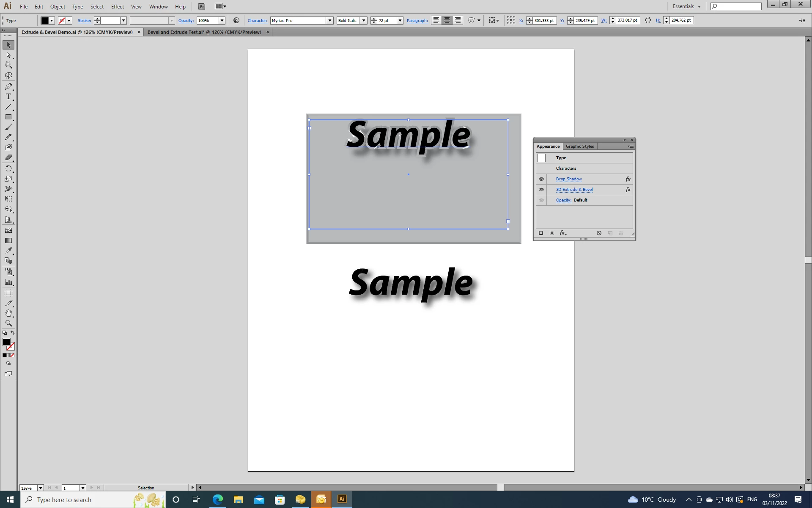This screenshot has height=508, width=812.
Task: Select the Zoom tool
Action: (x=8, y=323)
